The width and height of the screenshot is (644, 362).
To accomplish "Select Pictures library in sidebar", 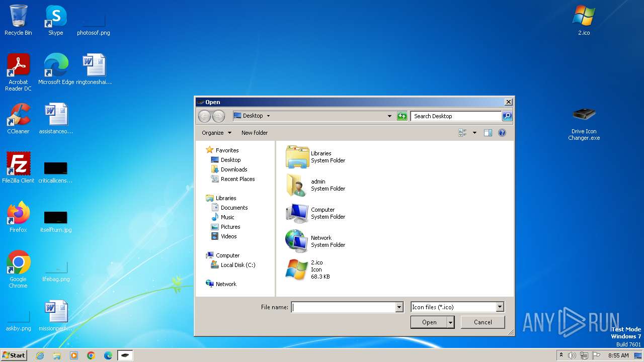I will (x=226, y=227).
